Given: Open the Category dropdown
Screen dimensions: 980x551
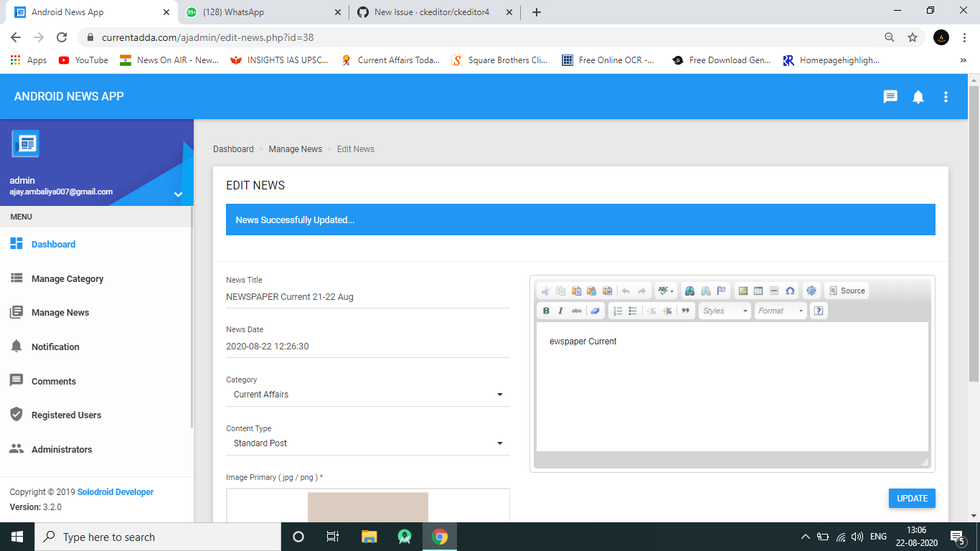Looking at the screenshot, I should [499, 394].
